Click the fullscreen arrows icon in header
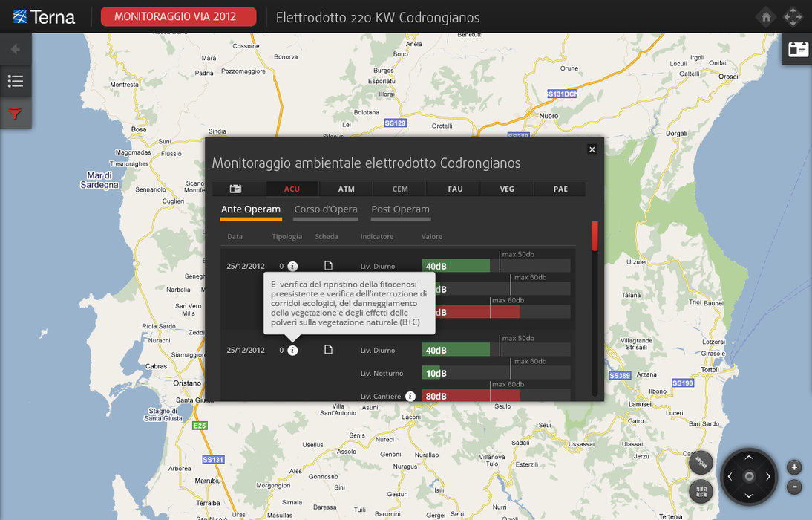The width and height of the screenshot is (812, 520). [x=793, y=16]
